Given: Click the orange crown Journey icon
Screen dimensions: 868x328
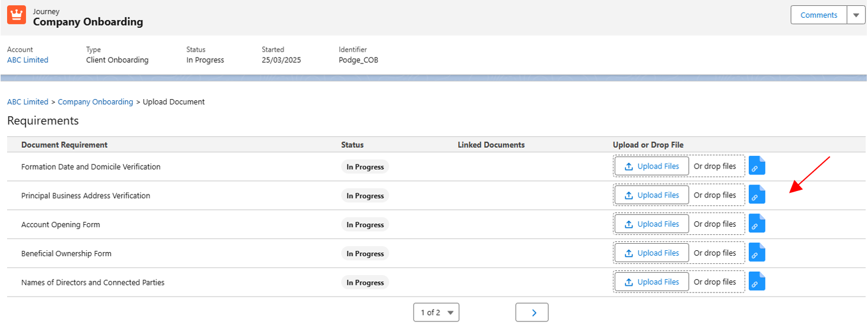Looking at the screenshot, I should 17,15.
